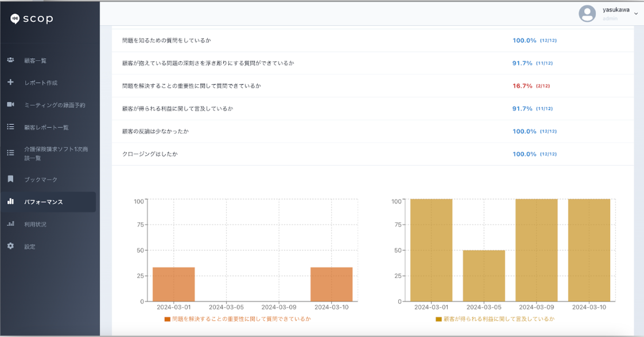Click the 2024-03-01 orange bar

click(x=173, y=284)
